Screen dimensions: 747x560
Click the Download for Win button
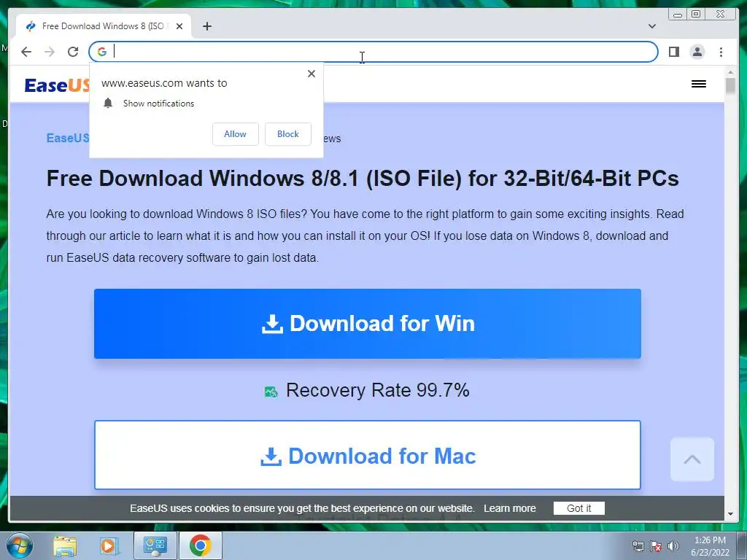[368, 324]
